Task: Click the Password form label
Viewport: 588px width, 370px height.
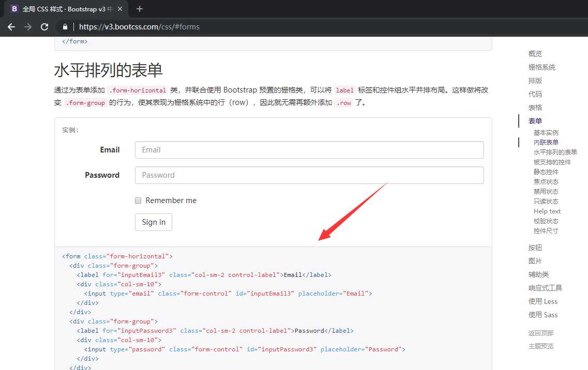Action: pyautogui.click(x=102, y=175)
